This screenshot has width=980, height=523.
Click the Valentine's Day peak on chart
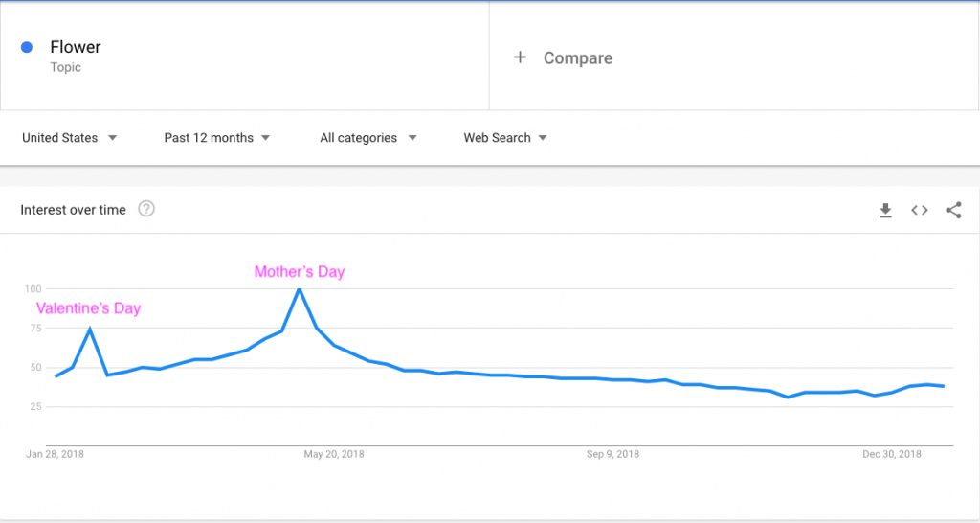(x=90, y=329)
